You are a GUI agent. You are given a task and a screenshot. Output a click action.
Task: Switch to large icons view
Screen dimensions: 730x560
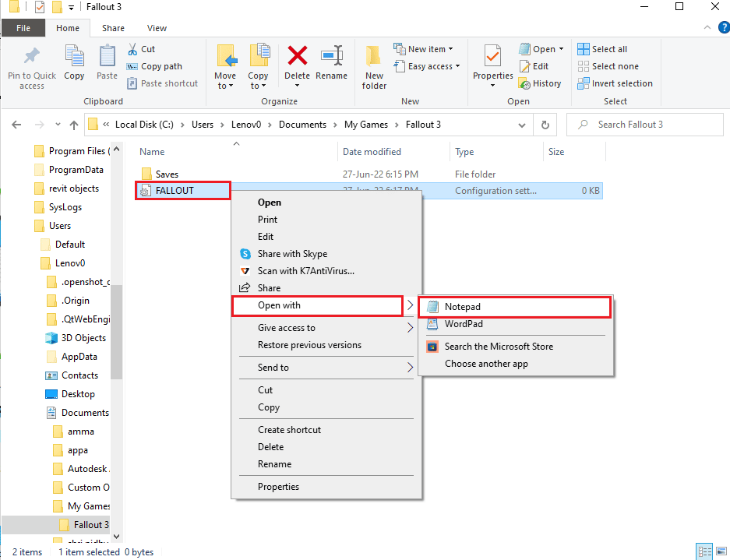tap(721, 551)
